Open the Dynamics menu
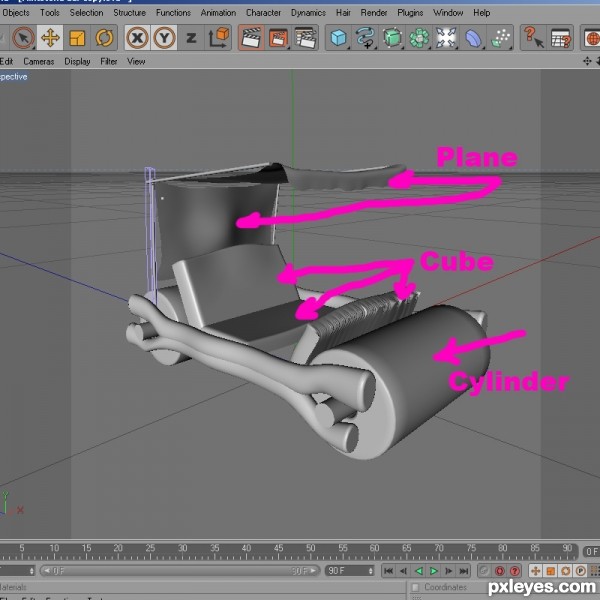Screen dimensions: 600x600 pos(308,13)
